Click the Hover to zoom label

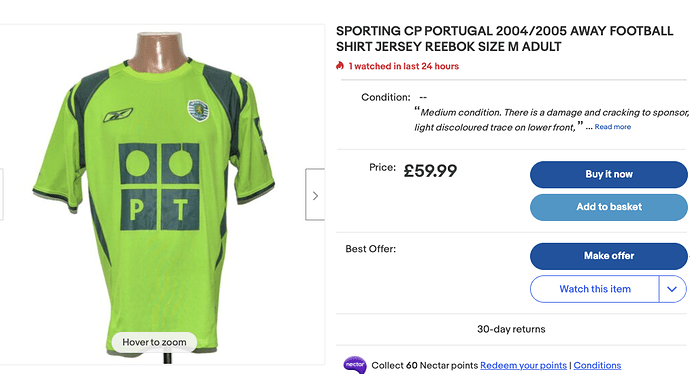pos(154,342)
